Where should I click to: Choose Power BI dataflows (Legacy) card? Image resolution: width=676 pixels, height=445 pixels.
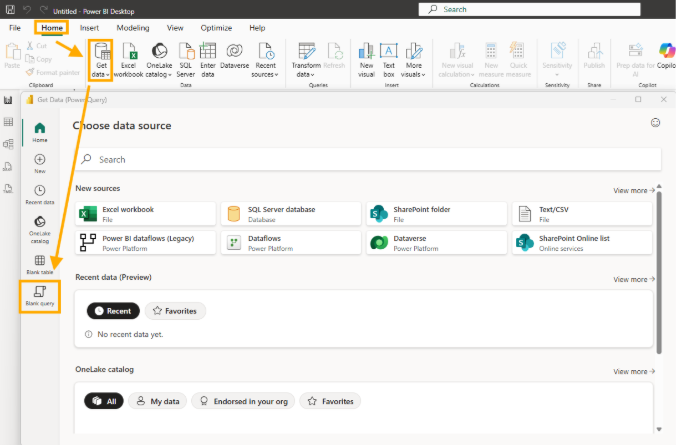(146, 243)
